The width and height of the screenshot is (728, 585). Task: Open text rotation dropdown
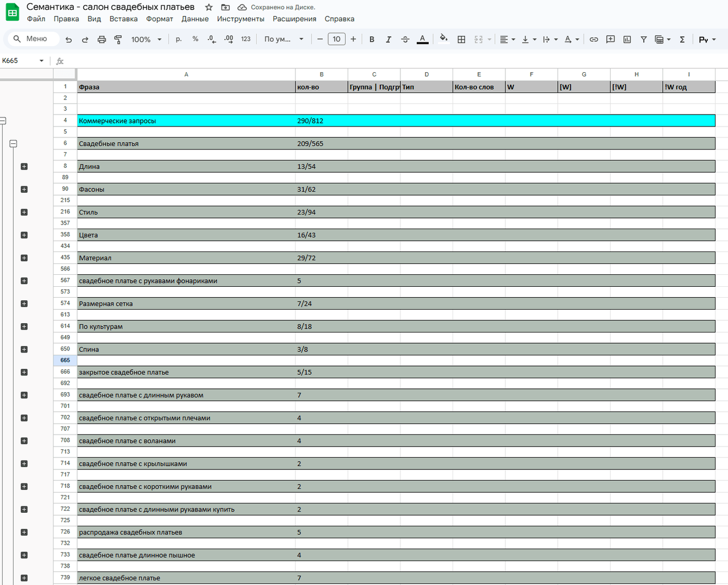pos(572,39)
